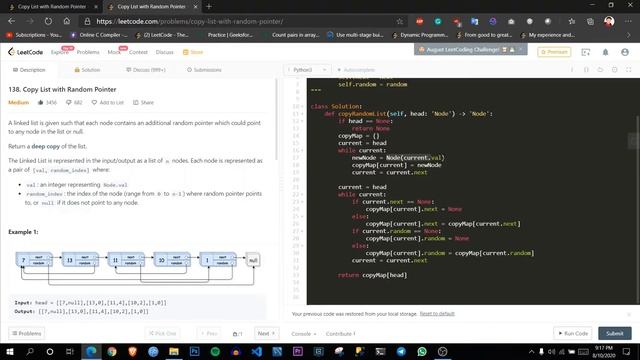Open browser favorites icon
This screenshot has height=360, width=640.
tap(572, 21)
